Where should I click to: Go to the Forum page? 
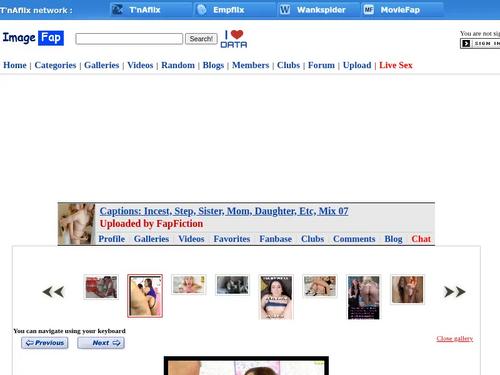click(321, 65)
